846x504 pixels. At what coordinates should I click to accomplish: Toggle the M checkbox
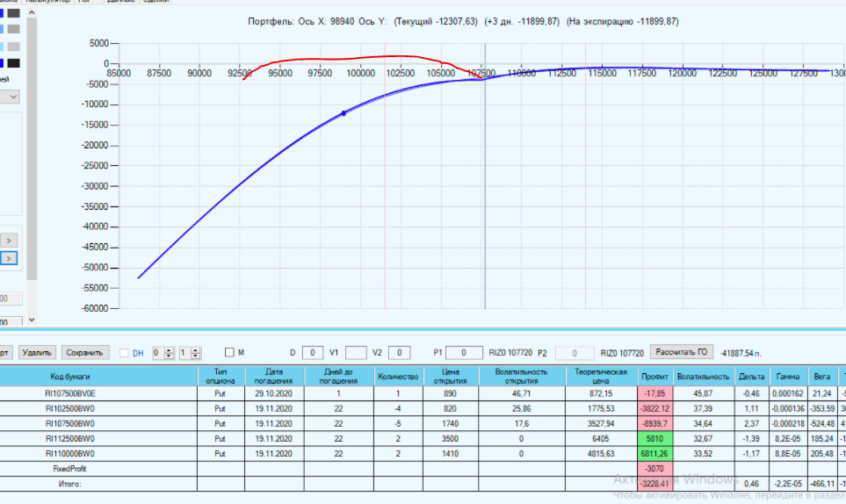[x=229, y=352]
